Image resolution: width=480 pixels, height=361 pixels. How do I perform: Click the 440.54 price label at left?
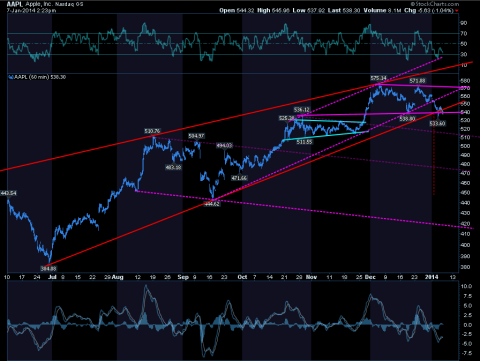pyautogui.click(x=8, y=193)
